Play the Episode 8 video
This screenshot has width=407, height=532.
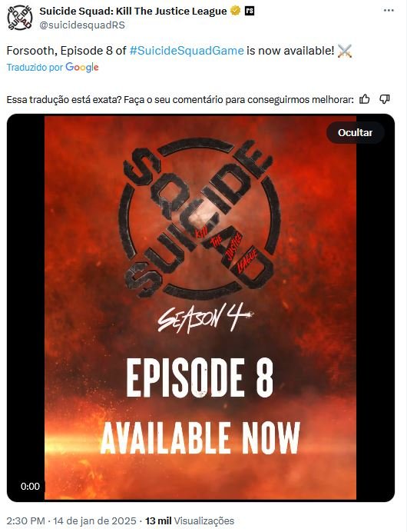(200, 308)
